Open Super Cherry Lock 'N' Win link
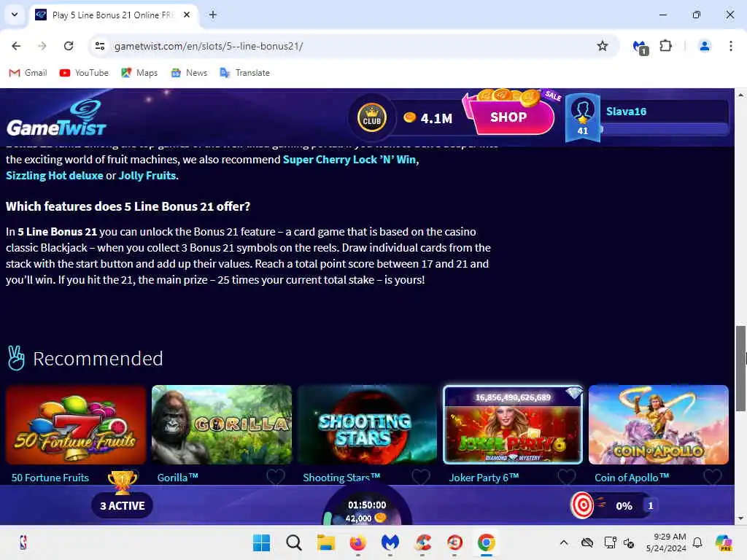747x560 pixels. point(350,160)
